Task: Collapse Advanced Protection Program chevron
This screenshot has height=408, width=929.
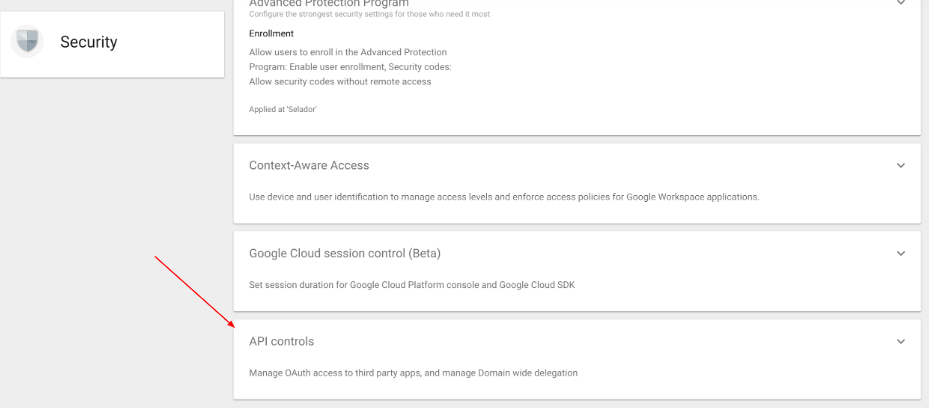Action: tap(900, 3)
